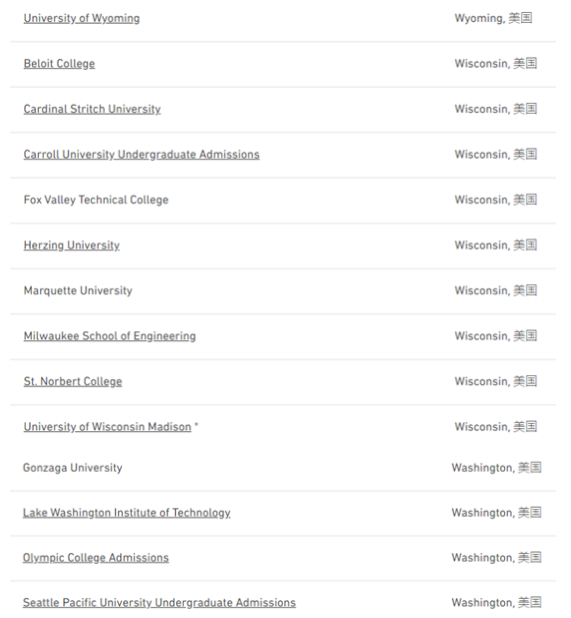This screenshot has width=571, height=618.
Task: Open Carroll University Undergraduate Admissions link
Action: click(141, 154)
